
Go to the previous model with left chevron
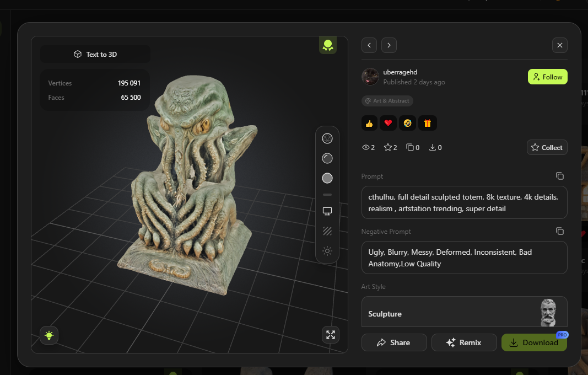pyautogui.click(x=369, y=45)
